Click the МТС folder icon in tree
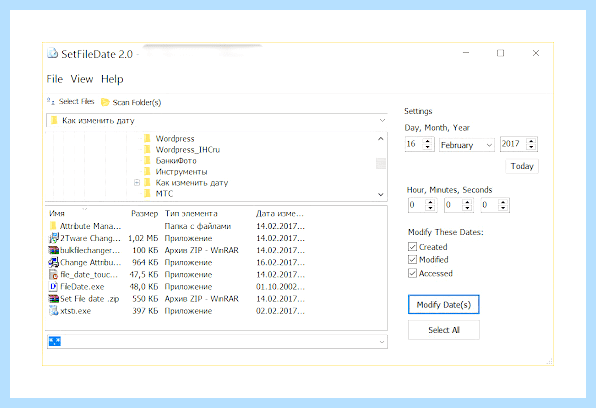The height and width of the screenshot is (408, 596). click(147, 194)
